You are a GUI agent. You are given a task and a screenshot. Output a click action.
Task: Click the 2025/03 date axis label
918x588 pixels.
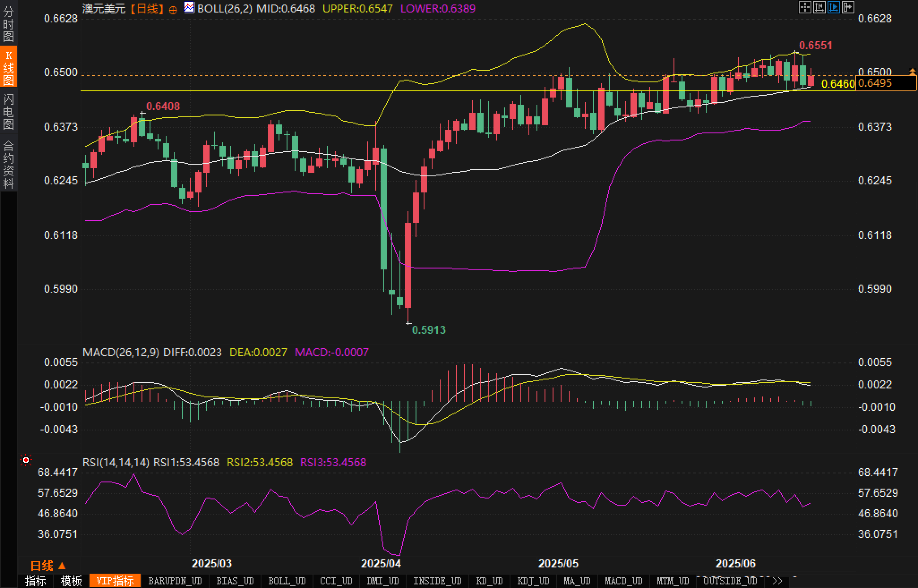tap(212, 563)
